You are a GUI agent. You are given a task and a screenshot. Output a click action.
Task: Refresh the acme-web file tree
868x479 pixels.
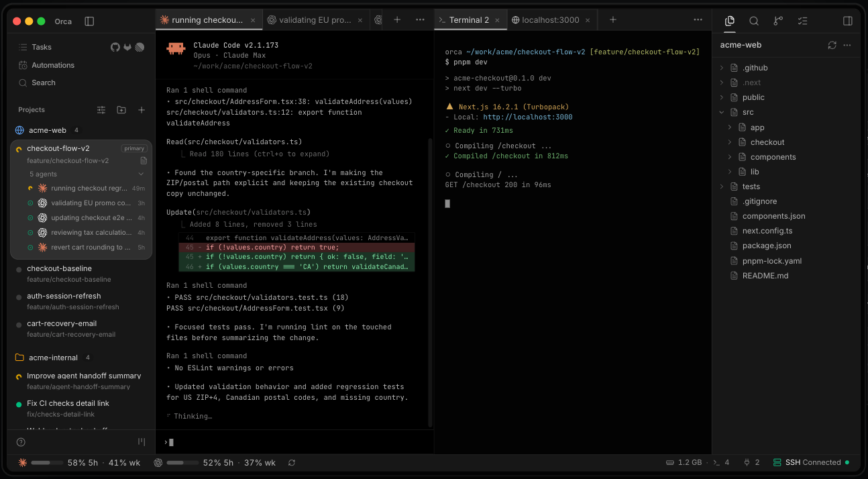(x=832, y=45)
